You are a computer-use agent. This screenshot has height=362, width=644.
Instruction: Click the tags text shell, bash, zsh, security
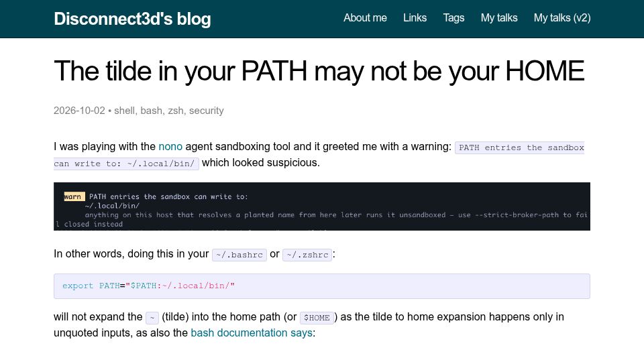169,111
